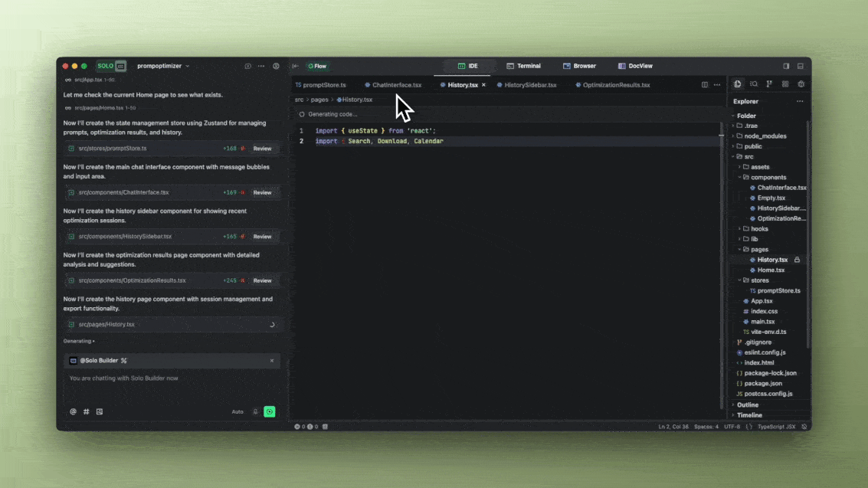Click the green stop generation button

pyautogui.click(x=270, y=411)
